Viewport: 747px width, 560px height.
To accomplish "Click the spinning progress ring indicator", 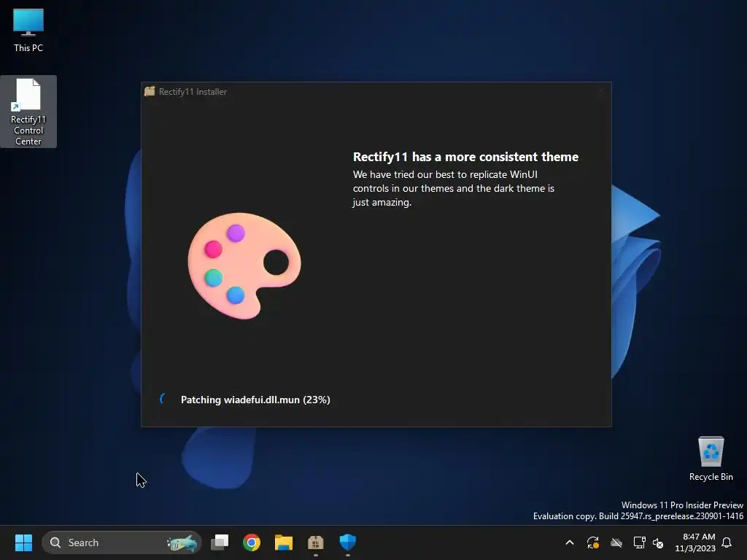I will (163, 399).
